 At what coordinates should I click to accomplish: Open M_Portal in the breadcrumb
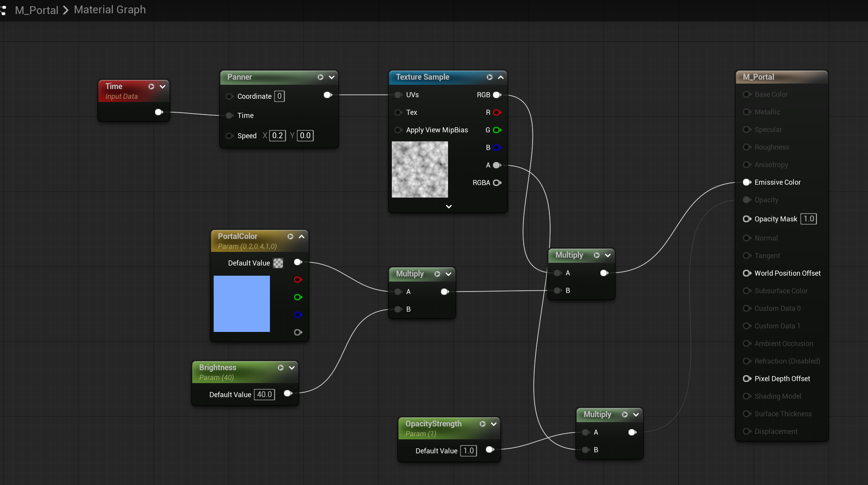36,10
